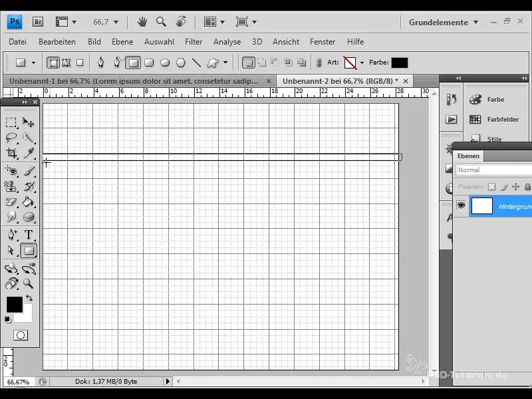Select the Clone Stamp tool
Screen dimensions: 532x399
click(x=11, y=186)
